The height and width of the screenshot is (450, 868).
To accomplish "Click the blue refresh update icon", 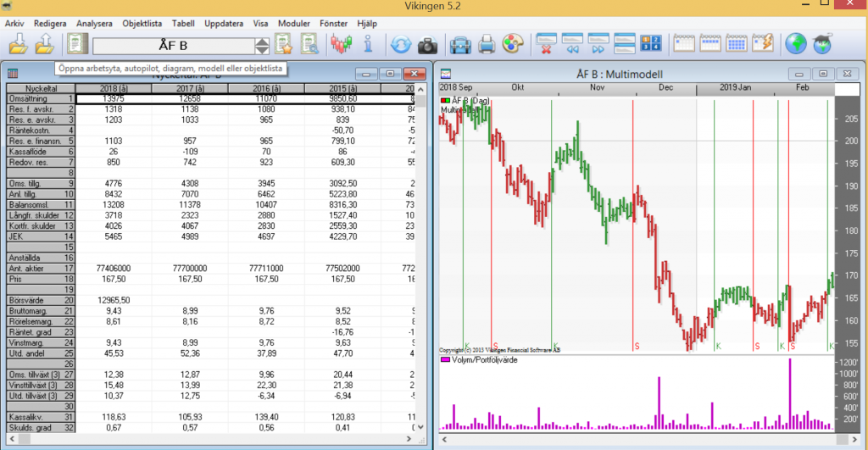I will coord(400,44).
